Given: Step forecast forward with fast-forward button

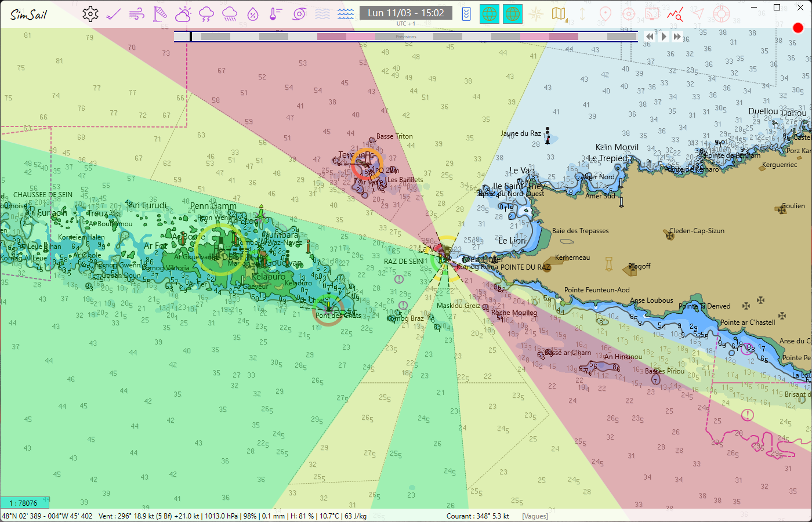Looking at the screenshot, I should pyautogui.click(x=677, y=37).
